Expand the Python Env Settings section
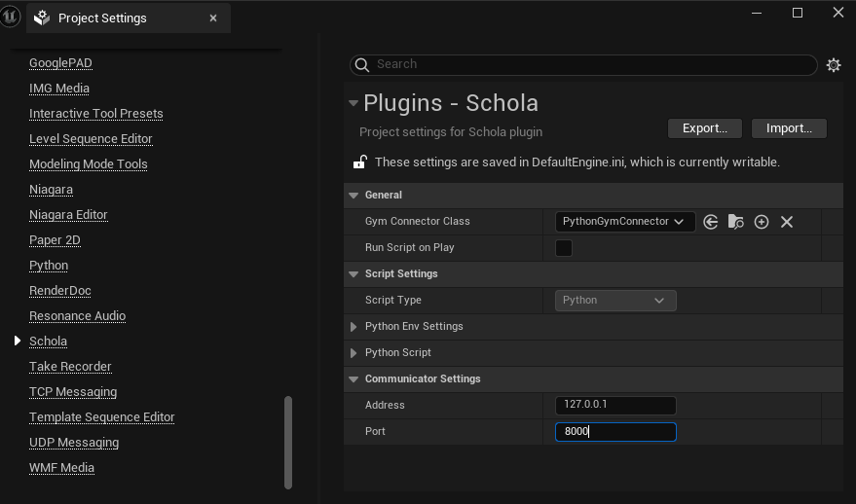 tap(354, 327)
